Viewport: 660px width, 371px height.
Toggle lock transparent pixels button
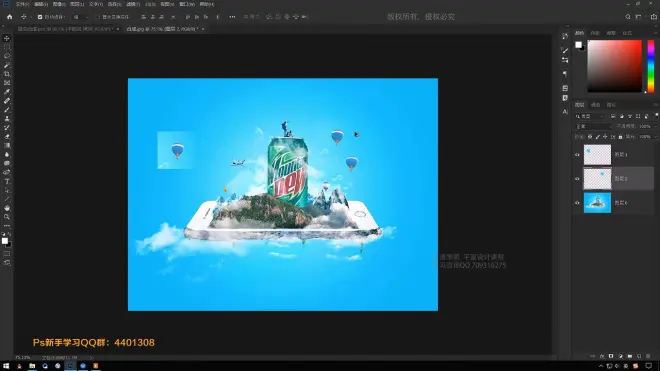(x=590, y=137)
